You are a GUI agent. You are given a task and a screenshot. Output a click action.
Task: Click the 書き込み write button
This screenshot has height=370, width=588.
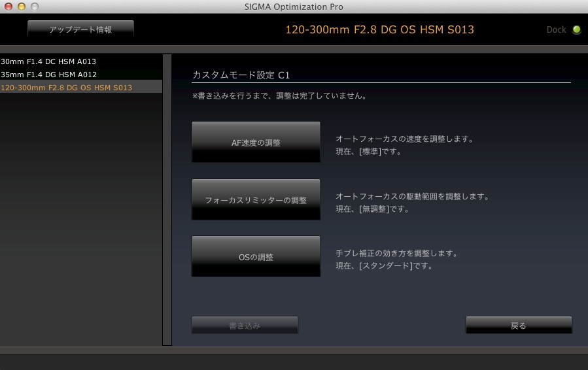point(245,325)
